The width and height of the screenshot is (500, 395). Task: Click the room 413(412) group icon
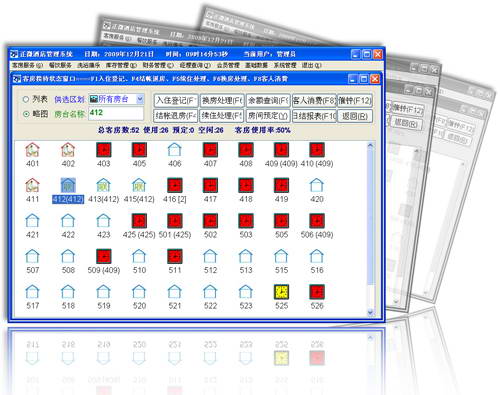click(x=104, y=185)
